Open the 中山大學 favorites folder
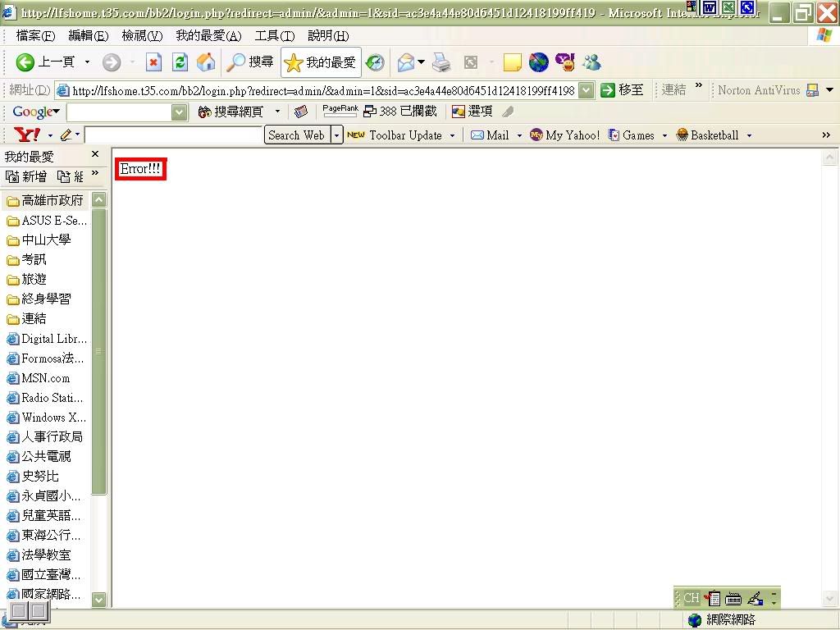The height and width of the screenshot is (630, 840). [45, 240]
